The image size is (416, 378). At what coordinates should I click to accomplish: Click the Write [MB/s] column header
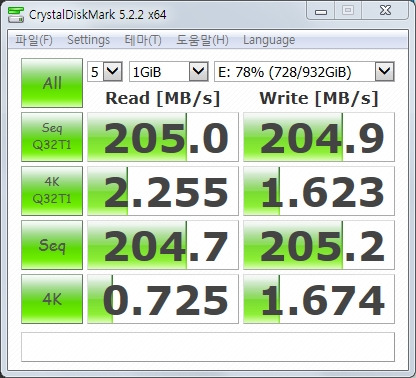point(319,98)
